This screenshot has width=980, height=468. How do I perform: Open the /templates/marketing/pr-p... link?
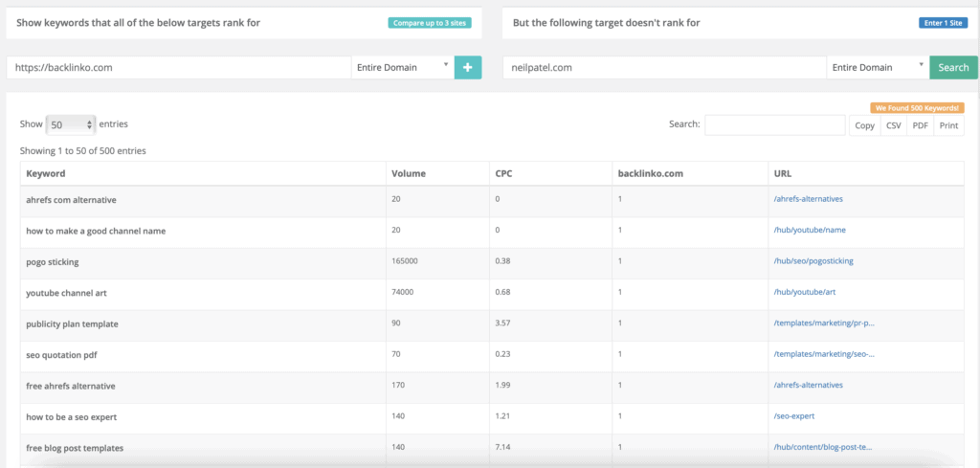(x=824, y=323)
